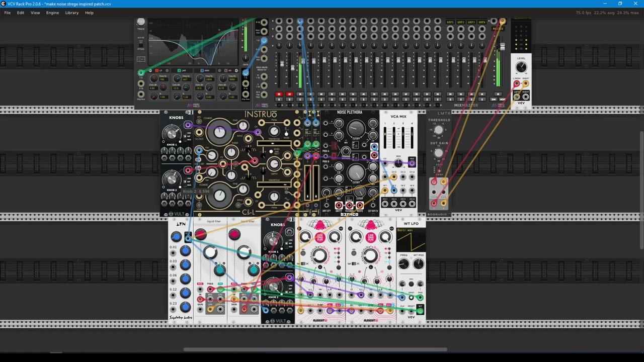
Task: Click the left Liquid Filter red knob
Action: 200,234
